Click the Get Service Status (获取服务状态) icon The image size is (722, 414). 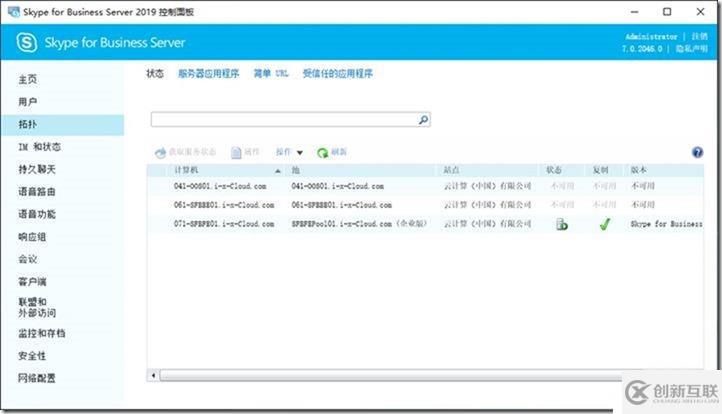point(160,153)
